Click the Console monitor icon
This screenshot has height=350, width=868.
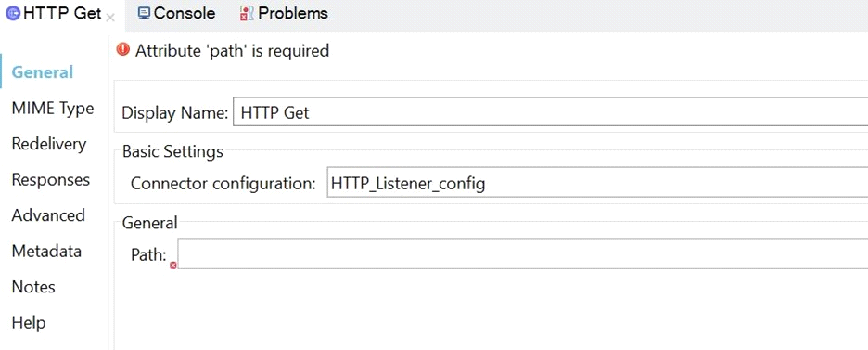(x=144, y=13)
